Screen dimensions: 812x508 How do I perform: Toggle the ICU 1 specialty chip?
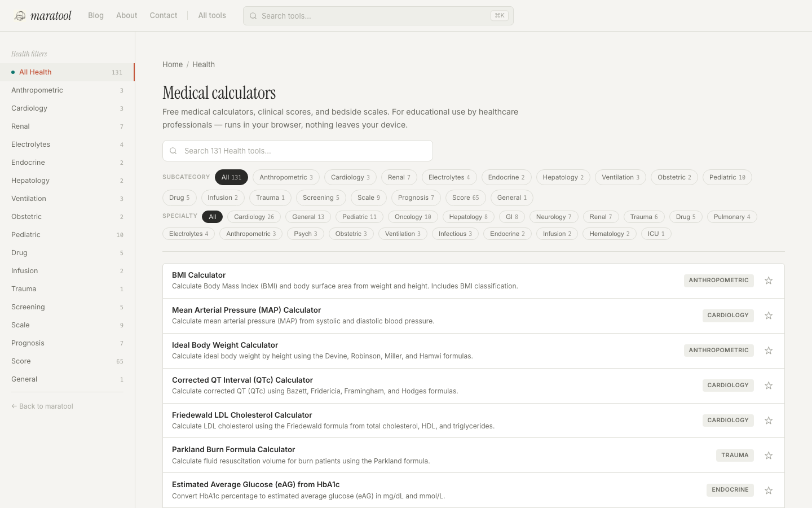[x=656, y=234]
